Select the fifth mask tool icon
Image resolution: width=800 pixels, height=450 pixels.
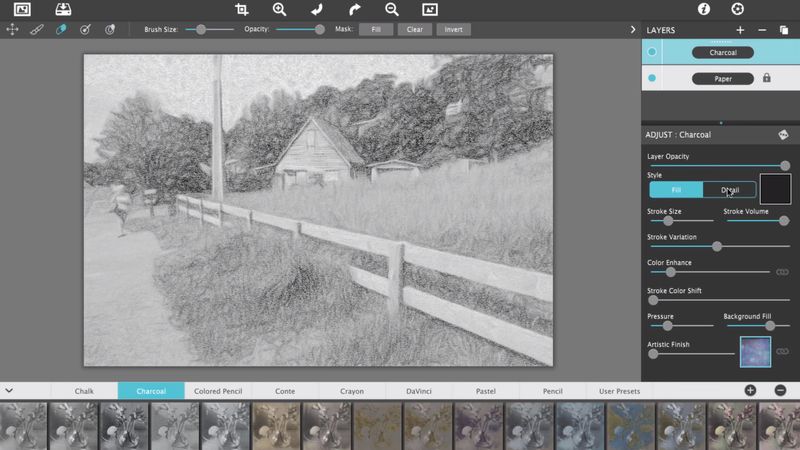coord(110,30)
